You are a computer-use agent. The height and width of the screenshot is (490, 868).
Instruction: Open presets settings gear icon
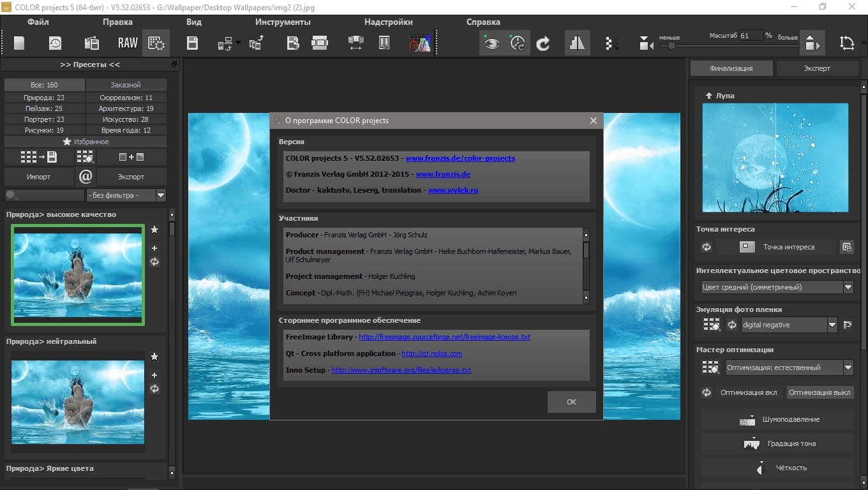pyautogui.click(x=156, y=43)
